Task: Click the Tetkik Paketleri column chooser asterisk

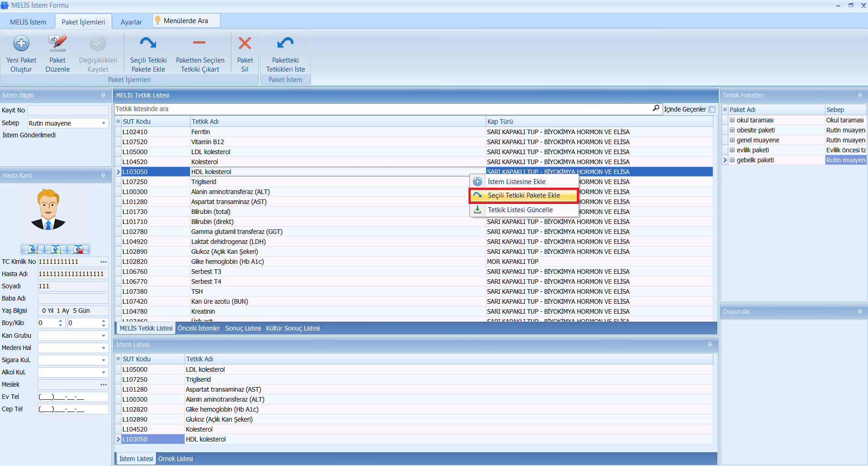Action: point(725,110)
